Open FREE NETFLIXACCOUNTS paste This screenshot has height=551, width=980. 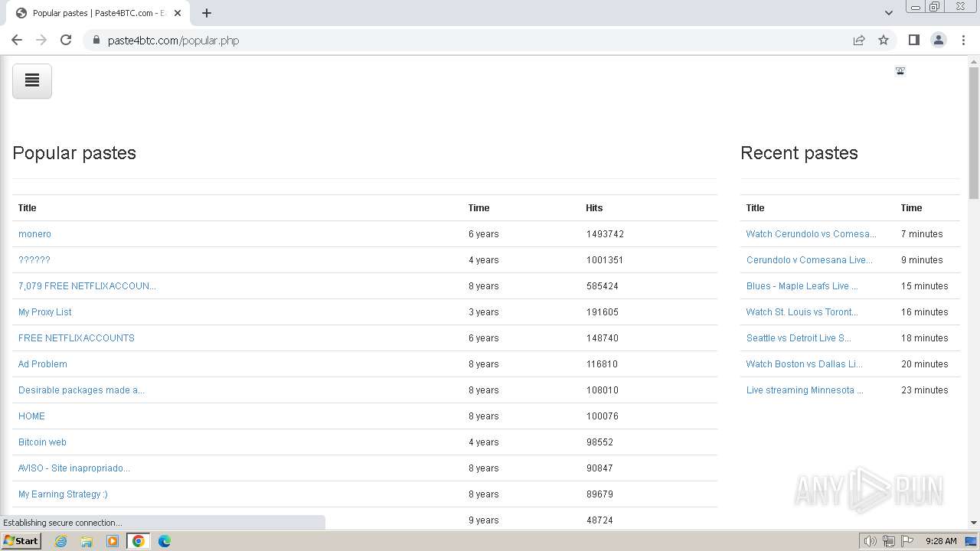(77, 338)
